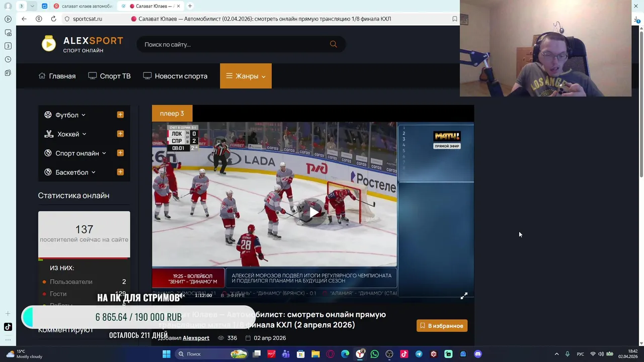
Task: Open Спорт ТВ menu item
Action: [x=109, y=76]
